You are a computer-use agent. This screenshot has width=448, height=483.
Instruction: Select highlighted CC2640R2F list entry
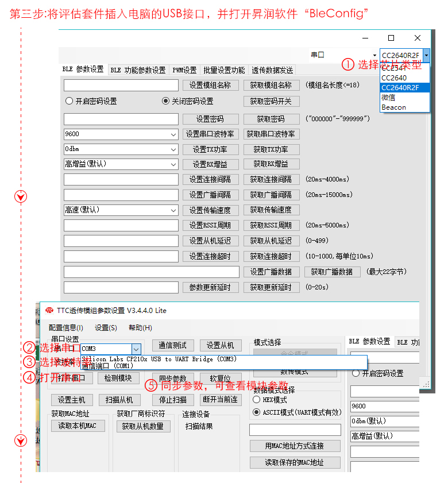click(x=404, y=88)
